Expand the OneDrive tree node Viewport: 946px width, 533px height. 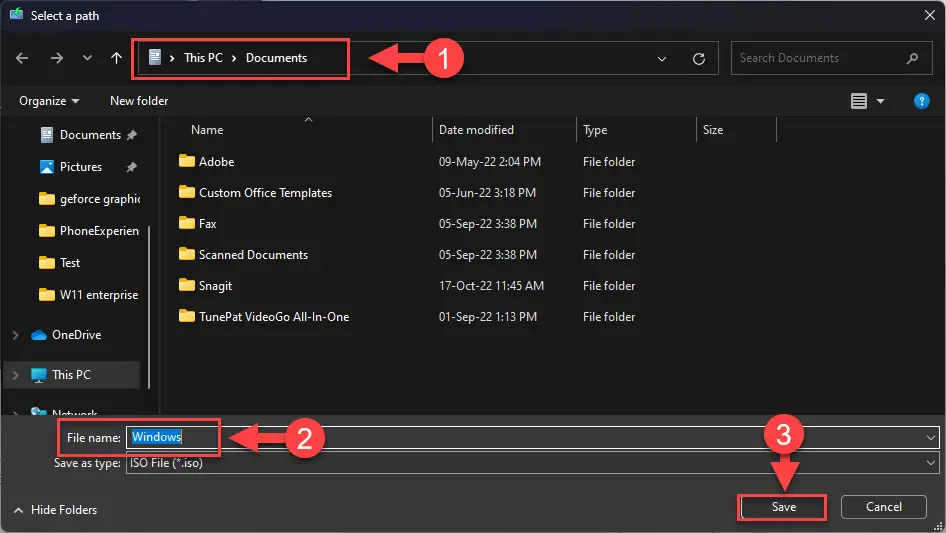tap(16, 335)
